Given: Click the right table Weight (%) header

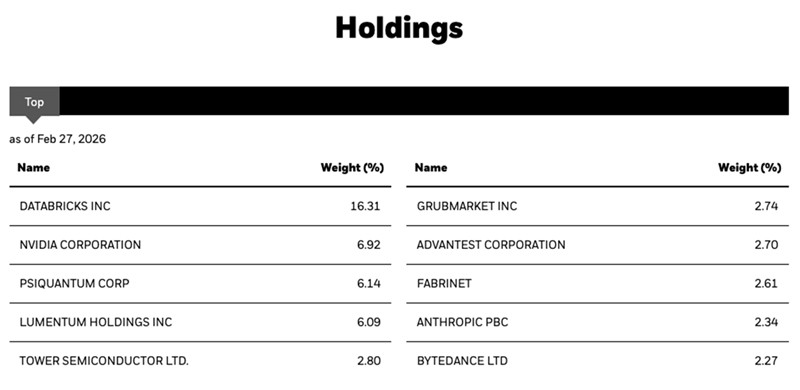Looking at the screenshot, I should tap(749, 167).
